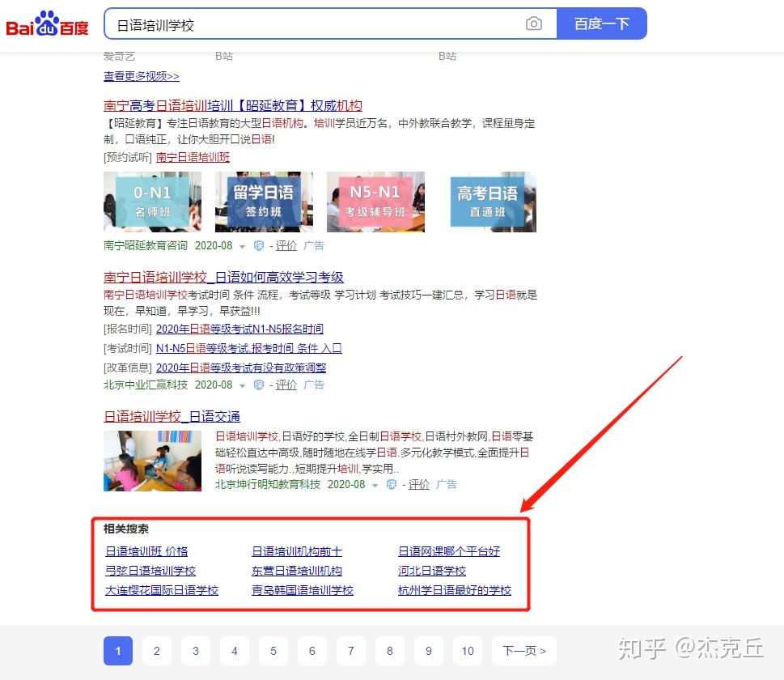The image size is (784, 680).
Task: Open related search 弓弦日语培训学校
Action: point(150,571)
